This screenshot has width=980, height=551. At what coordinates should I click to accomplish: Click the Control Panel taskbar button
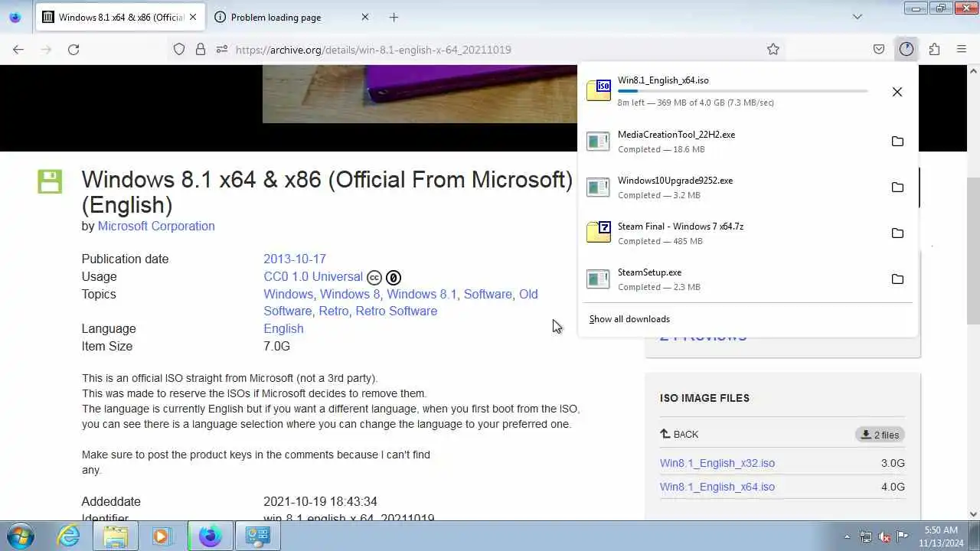coord(257,536)
